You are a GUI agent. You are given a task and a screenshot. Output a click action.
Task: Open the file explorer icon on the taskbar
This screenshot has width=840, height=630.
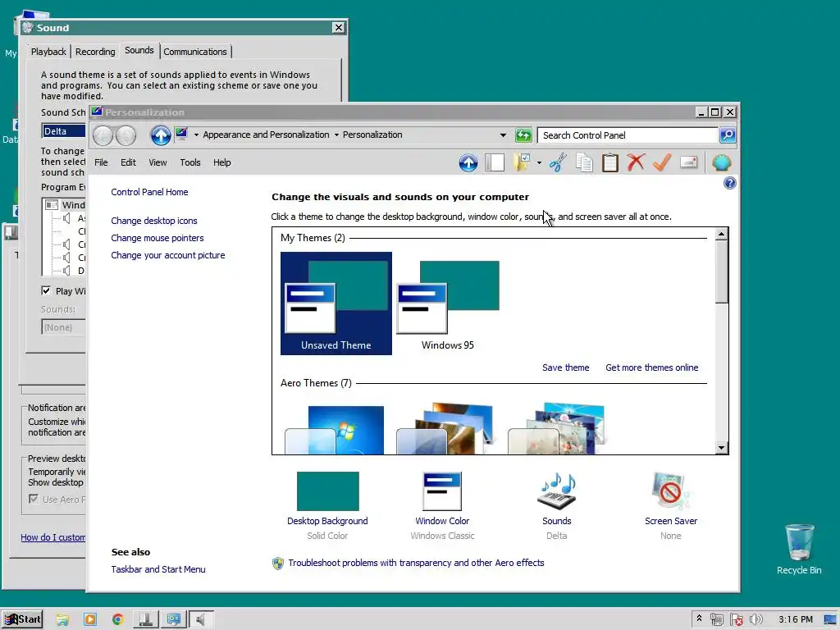62,619
